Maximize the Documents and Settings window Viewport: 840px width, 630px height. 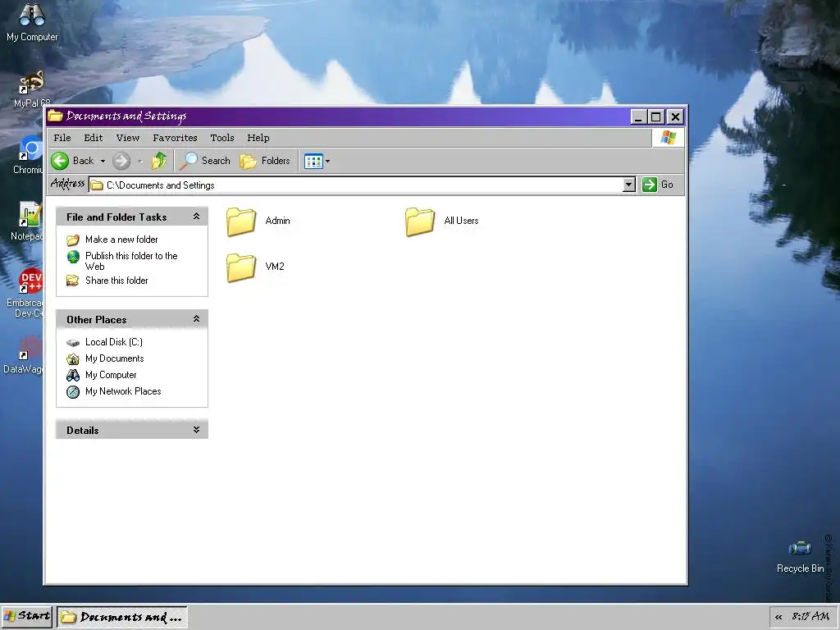655,116
